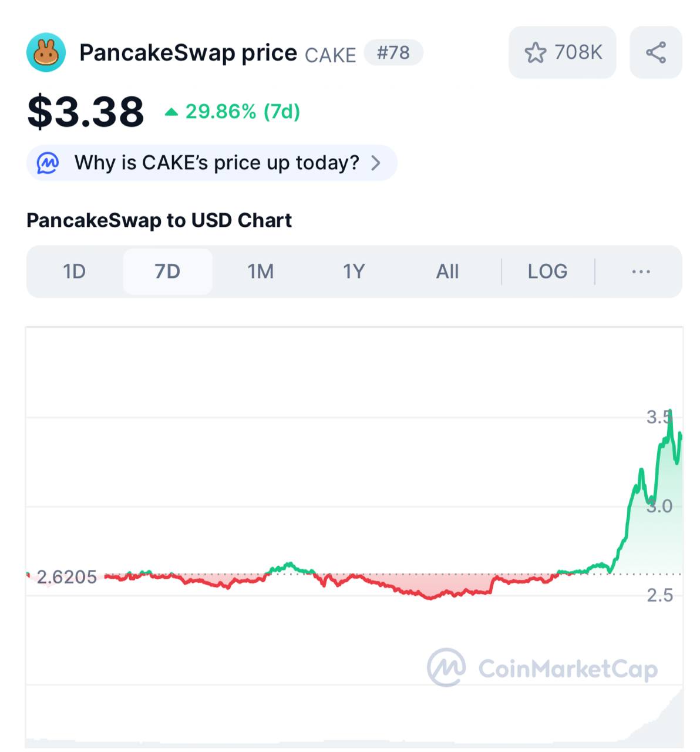Click the #78 rank badge
The image size is (700, 752).
tap(393, 53)
